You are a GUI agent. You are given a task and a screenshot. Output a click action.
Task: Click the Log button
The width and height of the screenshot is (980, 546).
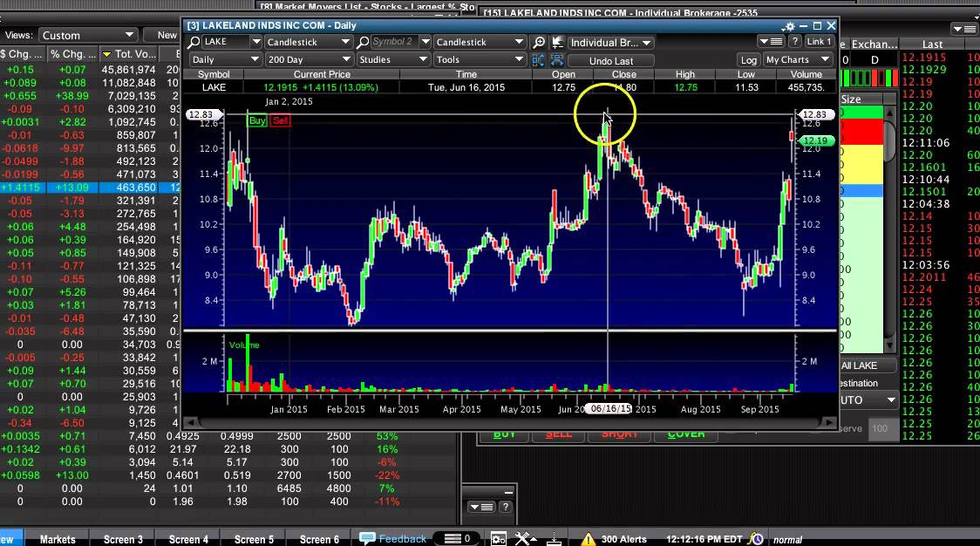coord(749,60)
